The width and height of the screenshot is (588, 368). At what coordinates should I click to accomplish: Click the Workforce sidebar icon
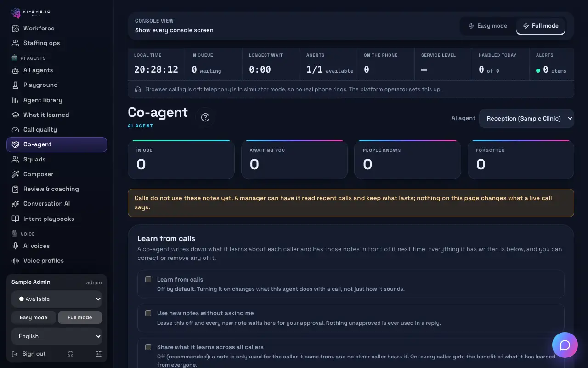(16, 29)
